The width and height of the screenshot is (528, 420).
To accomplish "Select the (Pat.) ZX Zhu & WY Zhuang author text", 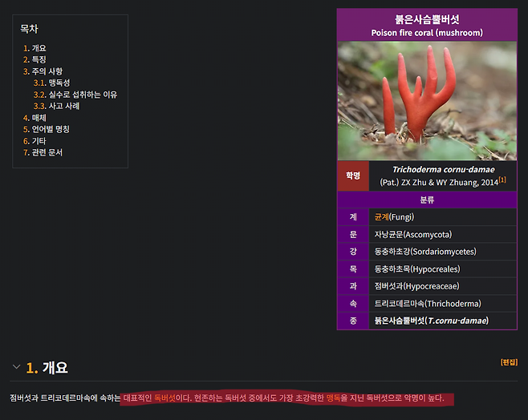I will click(429, 183).
